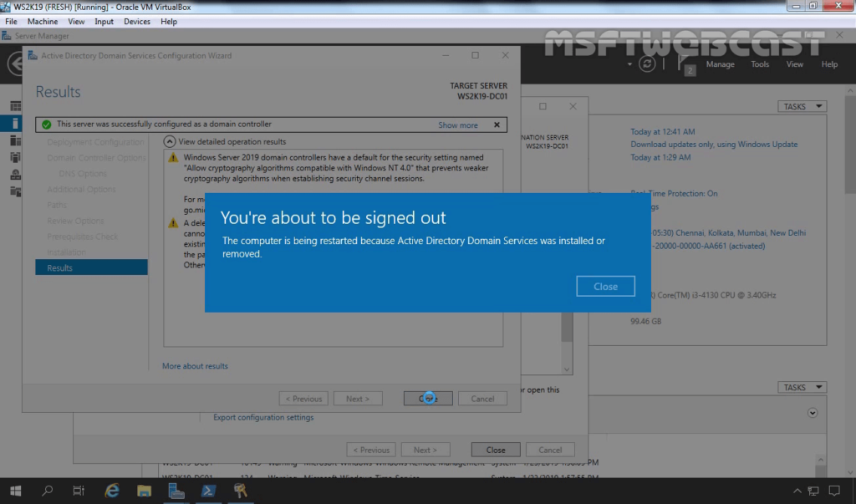856x504 pixels.
Task: Select the Results step in wizard
Action: tap(91, 267)
